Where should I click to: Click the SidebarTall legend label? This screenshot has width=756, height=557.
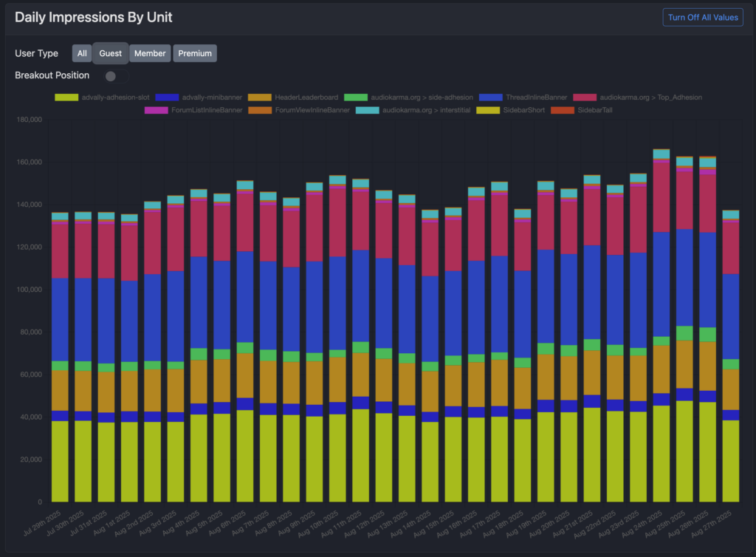595,110
